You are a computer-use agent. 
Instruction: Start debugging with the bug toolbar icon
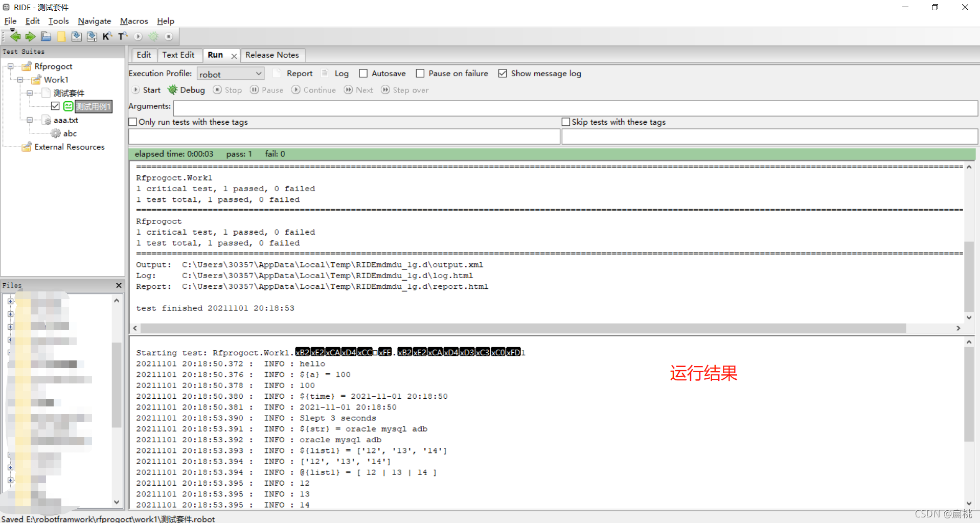point(153,36)
